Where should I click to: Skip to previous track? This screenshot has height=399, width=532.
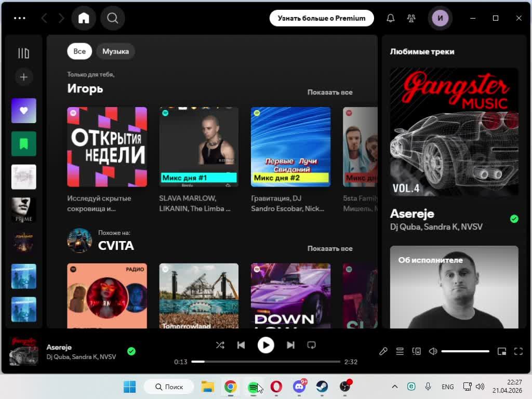[241, 345]
